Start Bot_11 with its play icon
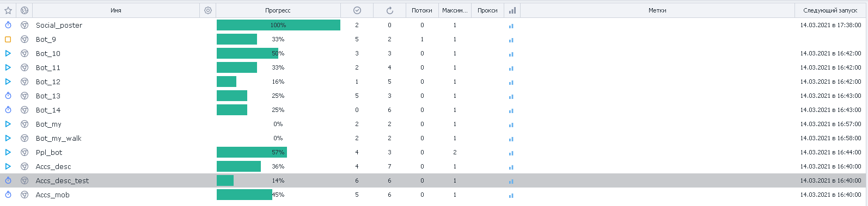The image size is (868, 206). [8, 67]
